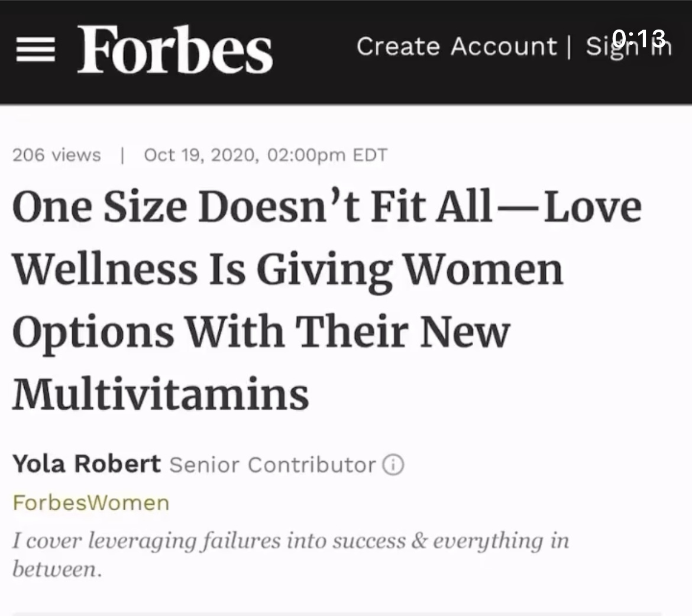Screen dimensions: 692x616
Task: Click the author bio about leveraging failures
Action: 290,541
